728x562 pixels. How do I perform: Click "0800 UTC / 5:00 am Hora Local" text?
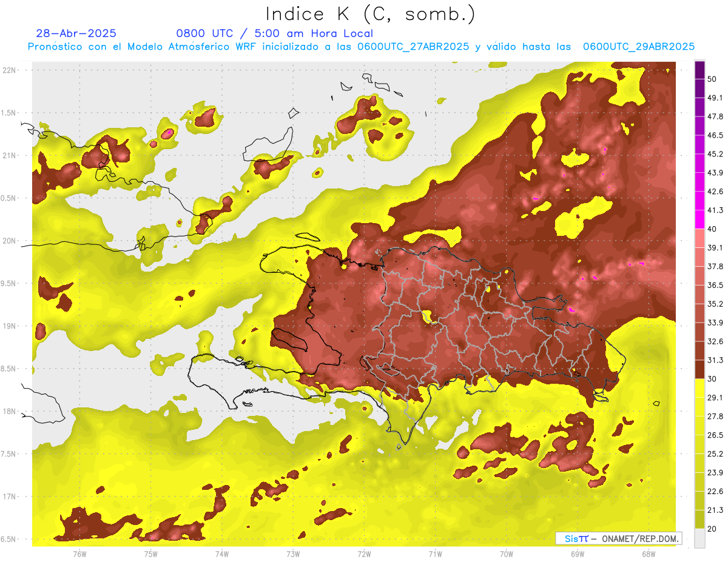[275, 33]
